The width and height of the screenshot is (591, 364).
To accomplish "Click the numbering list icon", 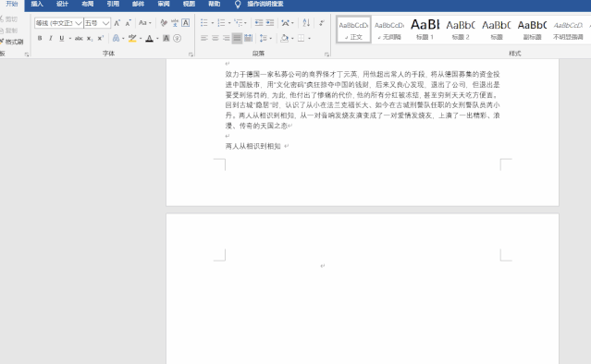I will click(221, 23).
